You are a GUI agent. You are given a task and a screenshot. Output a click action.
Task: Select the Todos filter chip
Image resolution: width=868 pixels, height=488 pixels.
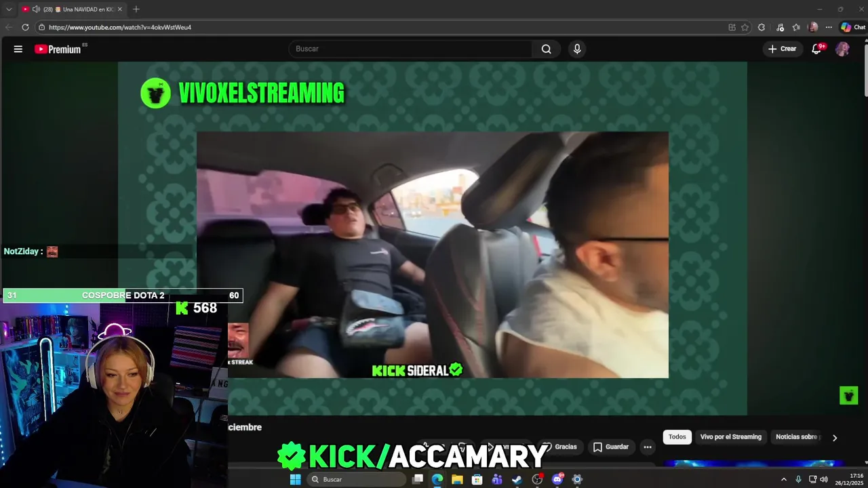tap(677, 437)
